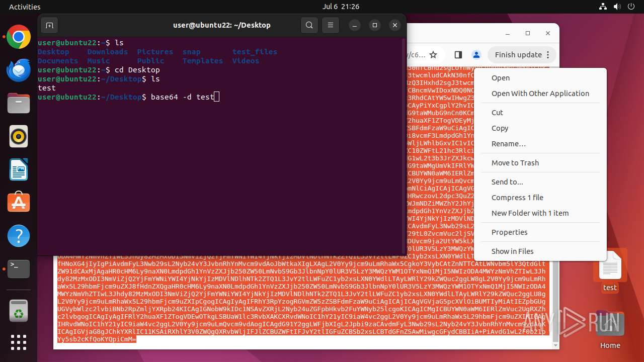
Task: Click the Chrome page scrollbar down arrow
Action: click(x=555, y=345)
